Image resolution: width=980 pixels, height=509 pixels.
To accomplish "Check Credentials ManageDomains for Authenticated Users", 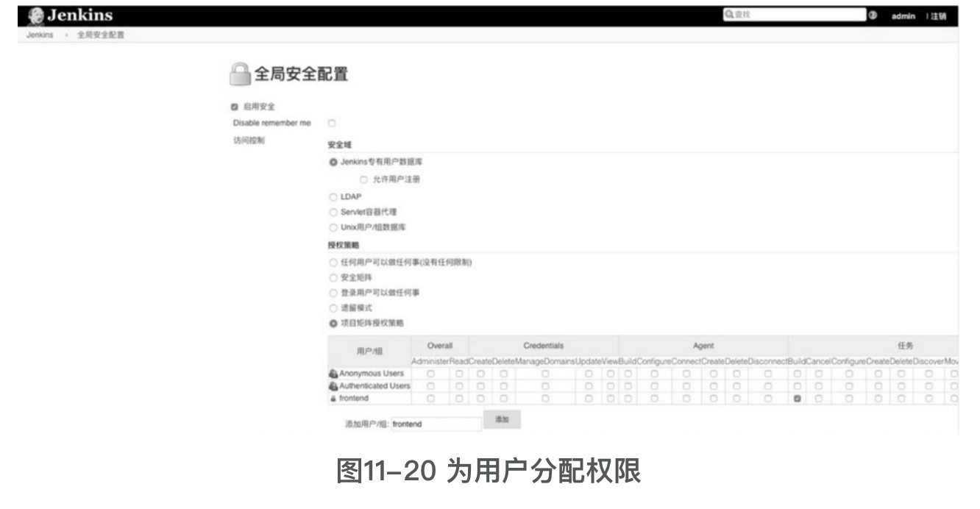I will coord(545,385).
